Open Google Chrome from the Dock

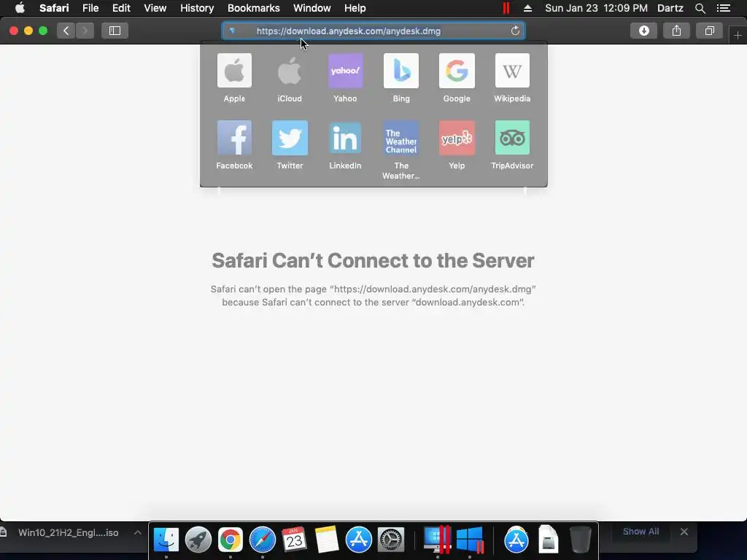click(x=230, y=540)
